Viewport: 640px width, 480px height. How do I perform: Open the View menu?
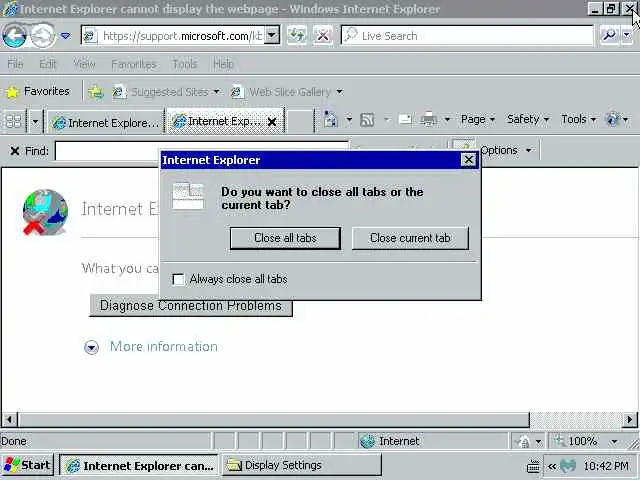[84, 64]
